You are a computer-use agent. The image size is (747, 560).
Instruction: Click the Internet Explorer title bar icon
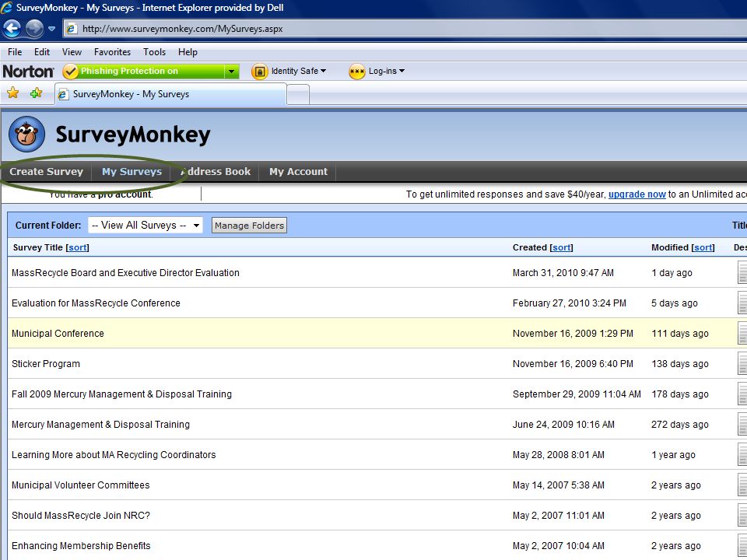(x=7, y=7)
